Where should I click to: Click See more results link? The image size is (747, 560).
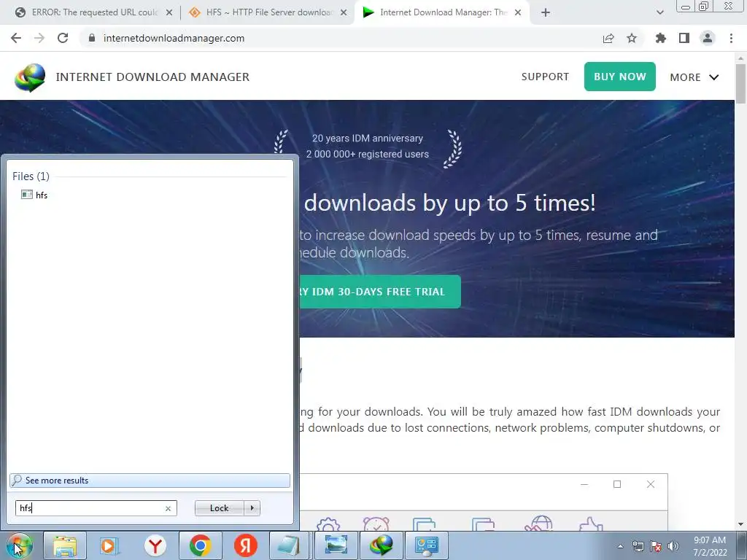(x=150, y=481)
